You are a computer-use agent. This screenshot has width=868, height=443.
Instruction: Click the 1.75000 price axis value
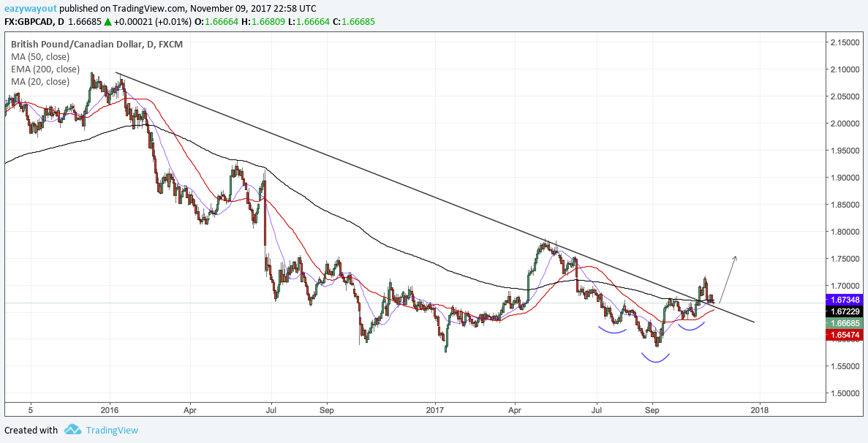[x=845, y=259]
